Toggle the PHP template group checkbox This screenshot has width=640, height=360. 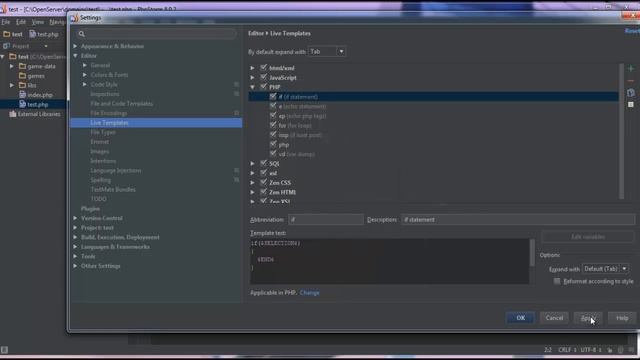pos(264,87)
